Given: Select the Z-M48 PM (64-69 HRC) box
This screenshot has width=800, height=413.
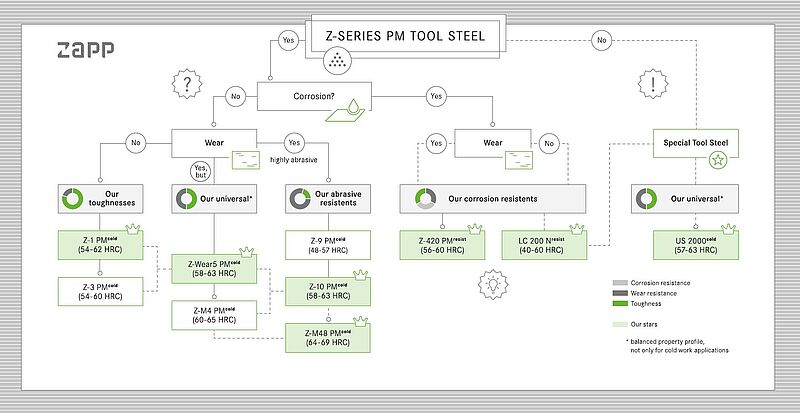Looking at the screenshot, I should pos(328,338).
